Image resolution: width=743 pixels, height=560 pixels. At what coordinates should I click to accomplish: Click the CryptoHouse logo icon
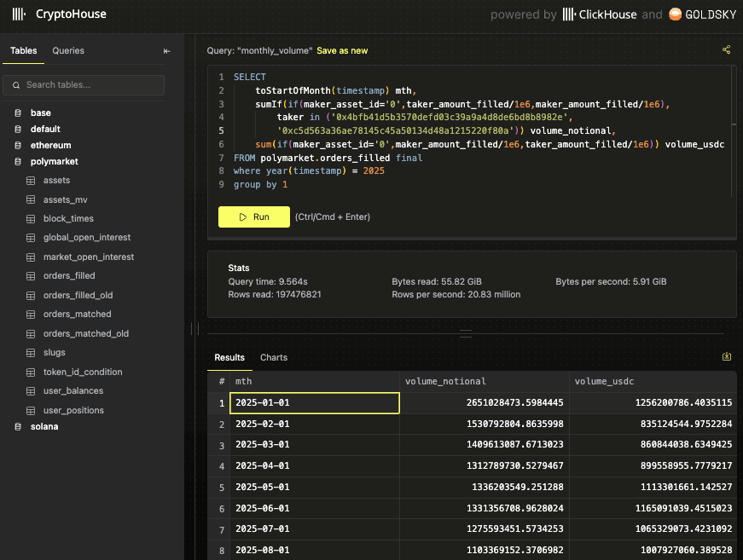(x=19, y=14)
